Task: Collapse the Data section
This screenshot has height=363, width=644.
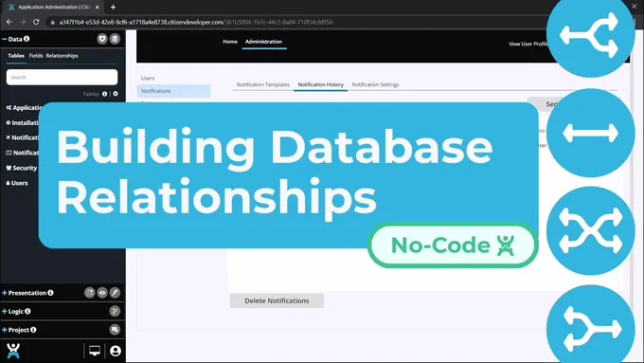Action: pos(5,39)
